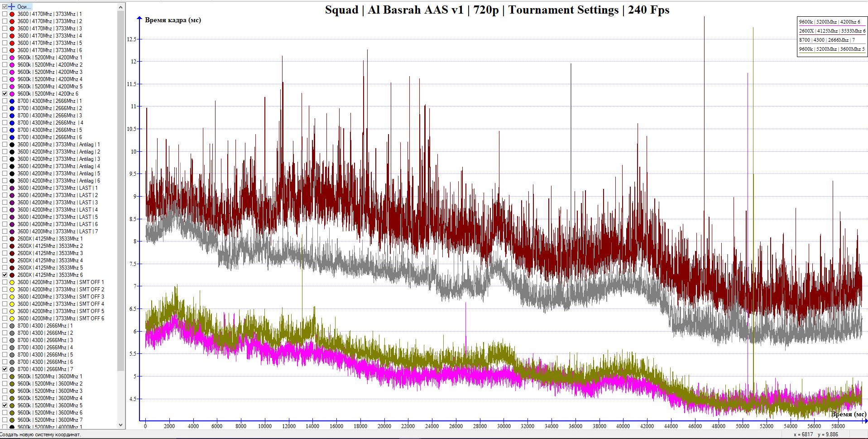The height and width of the screenshot is (439, 868).
Task: Click the purple dot for the 'LAST | 5' series
Action: 12,217
